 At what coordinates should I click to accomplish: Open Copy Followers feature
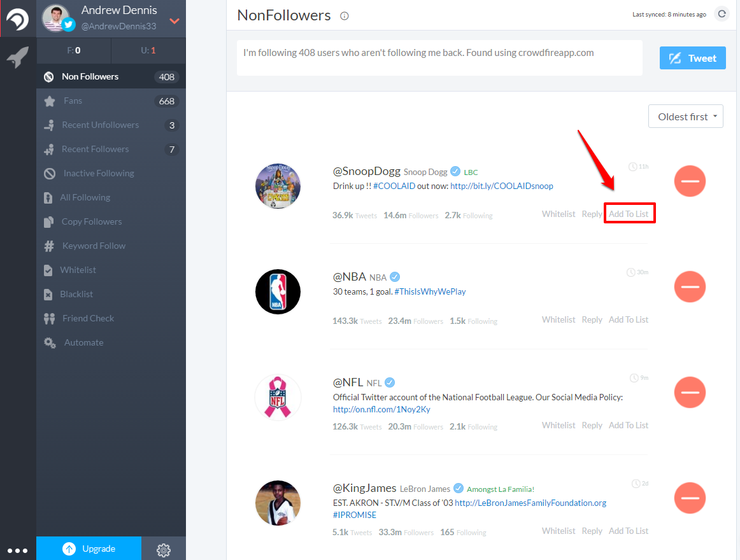click(111, 221)
